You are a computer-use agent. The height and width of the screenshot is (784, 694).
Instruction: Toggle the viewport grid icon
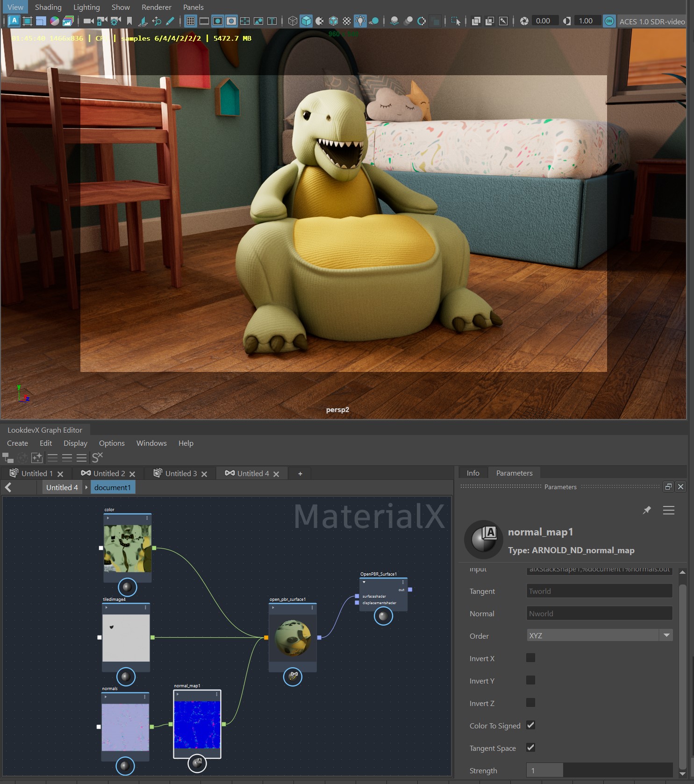190,21
